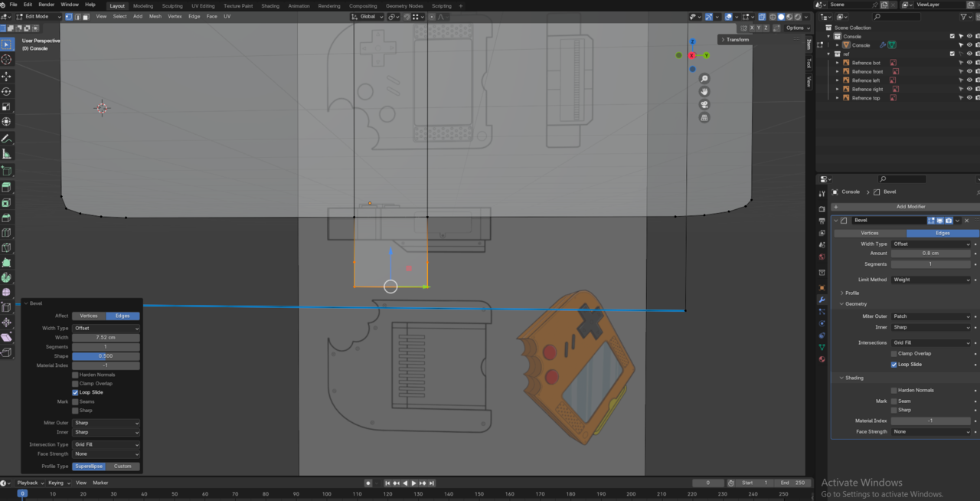Pick the Measure tool
980x501 pixels.
(x=7, y=154)
